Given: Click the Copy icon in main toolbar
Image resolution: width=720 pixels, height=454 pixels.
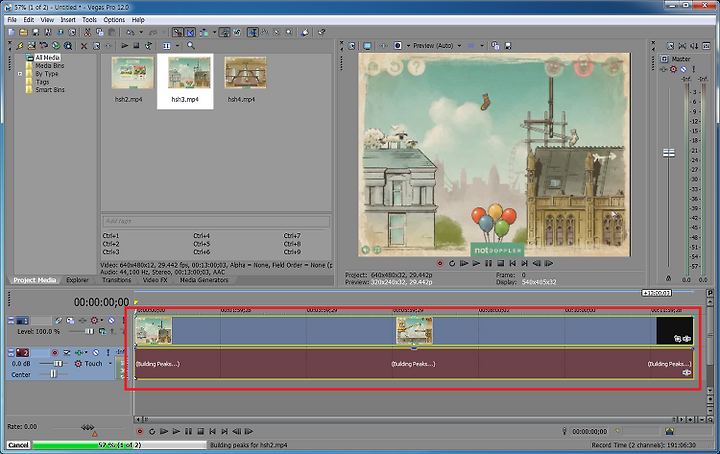Looking at the screenshot, I should (100, 32).
